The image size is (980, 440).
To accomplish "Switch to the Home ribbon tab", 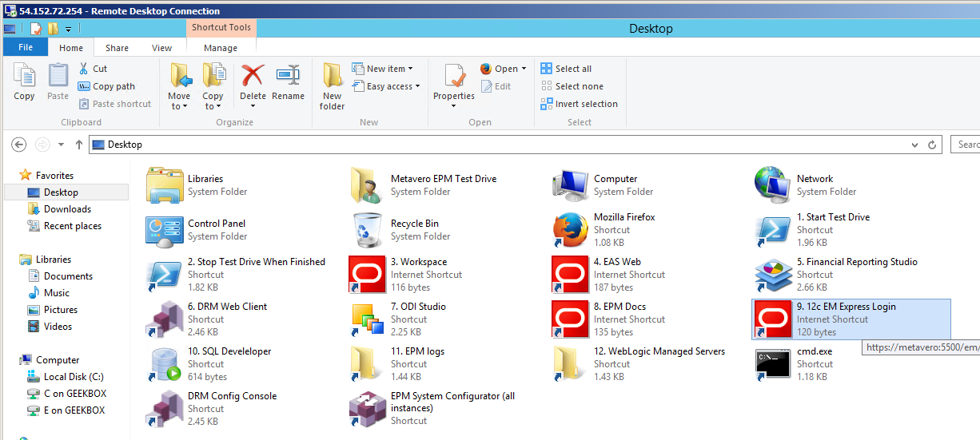I will coord(71,48).
